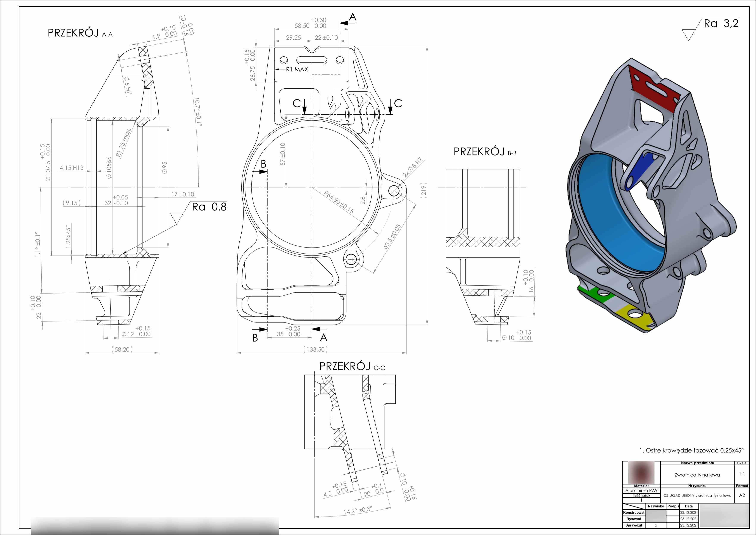Select the date in the Konstruował row

coord(689,513)
